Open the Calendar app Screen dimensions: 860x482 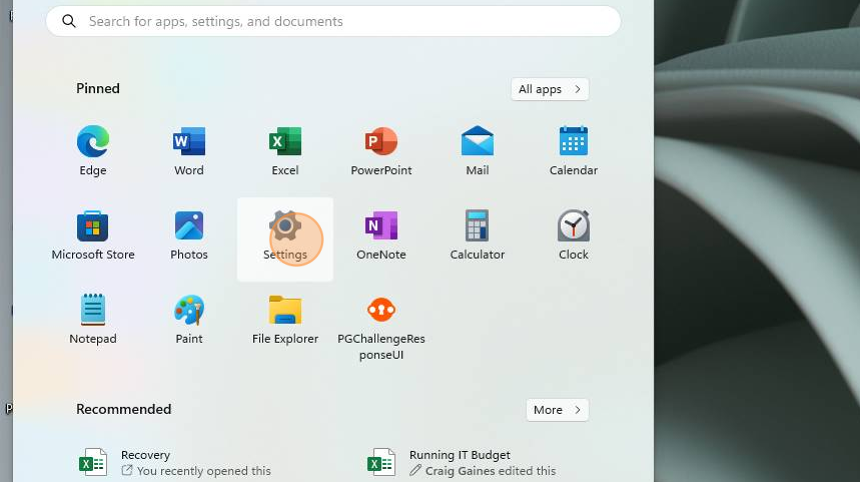[x=573, y=151]
